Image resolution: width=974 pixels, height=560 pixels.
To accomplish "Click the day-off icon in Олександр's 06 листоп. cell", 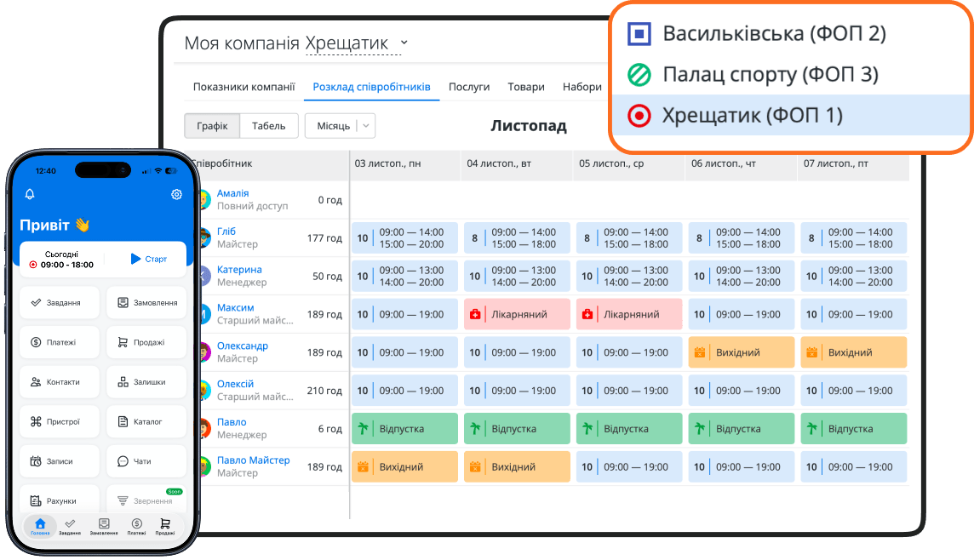I will click(x=700, y=352).
